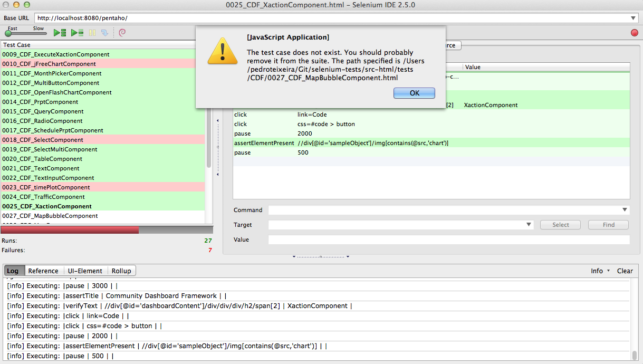Click the Value column header
Image resolution: width=643 pixels, height=364 pixels.
(546, 67)
